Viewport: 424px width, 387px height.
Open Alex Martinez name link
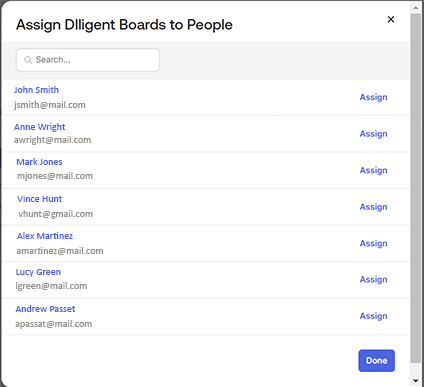point(45,236)
